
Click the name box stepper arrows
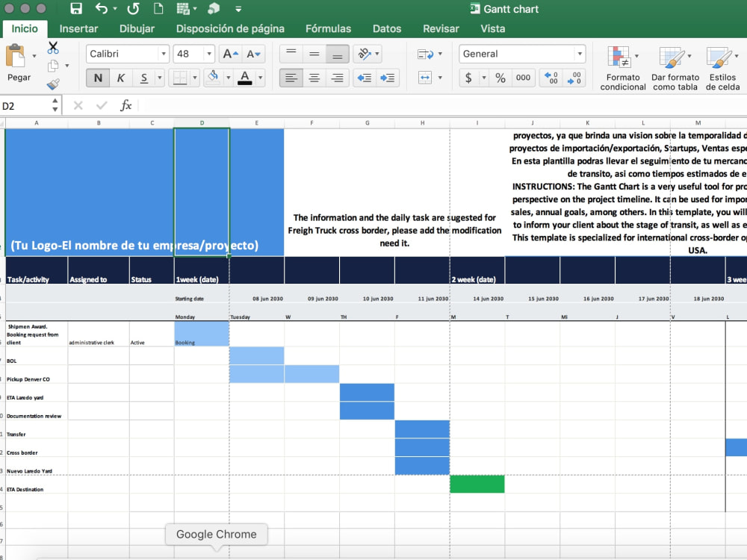55,105
